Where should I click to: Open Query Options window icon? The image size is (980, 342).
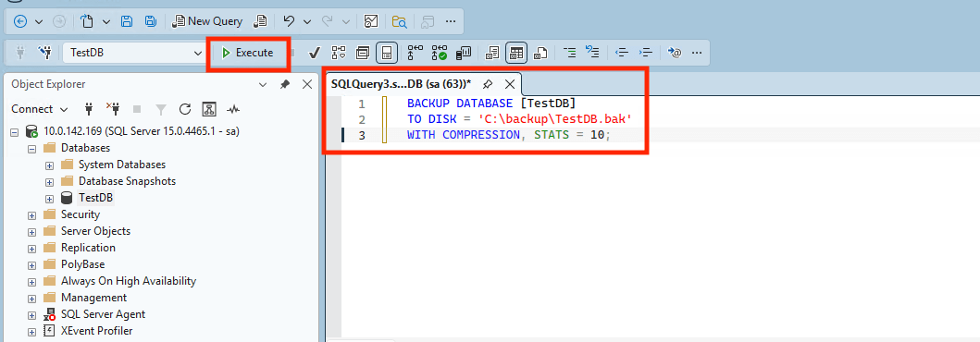[363, 53]
